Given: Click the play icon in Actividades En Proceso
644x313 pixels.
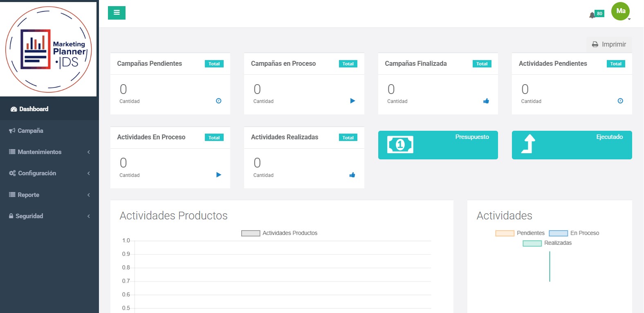Looking at the screenshot, I should [x=219, y=175].
